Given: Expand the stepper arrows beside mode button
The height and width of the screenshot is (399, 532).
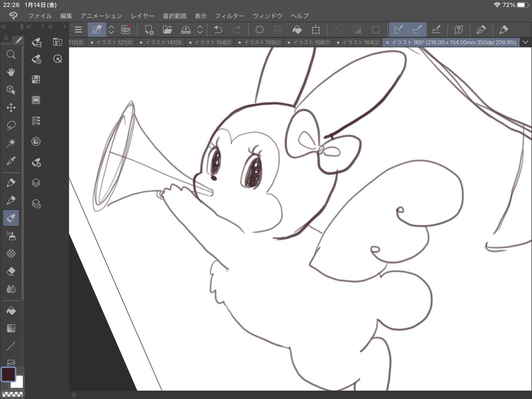Looking at the screenshot, I should click(111, 30).
